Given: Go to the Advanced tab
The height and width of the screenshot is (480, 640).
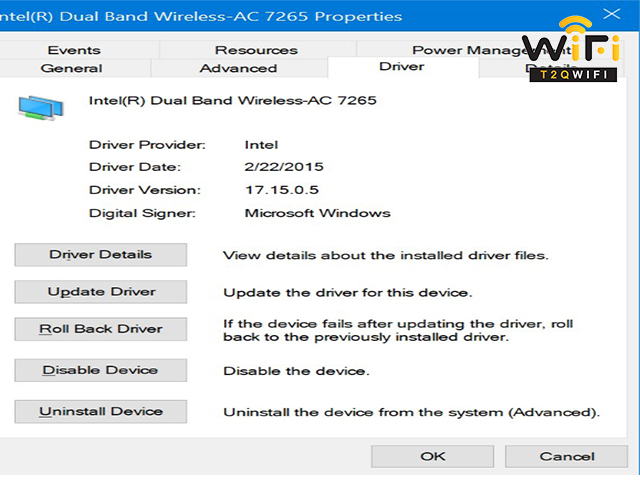Looking at the screenshot, I should pyautogui.click(x=238, y=68).
